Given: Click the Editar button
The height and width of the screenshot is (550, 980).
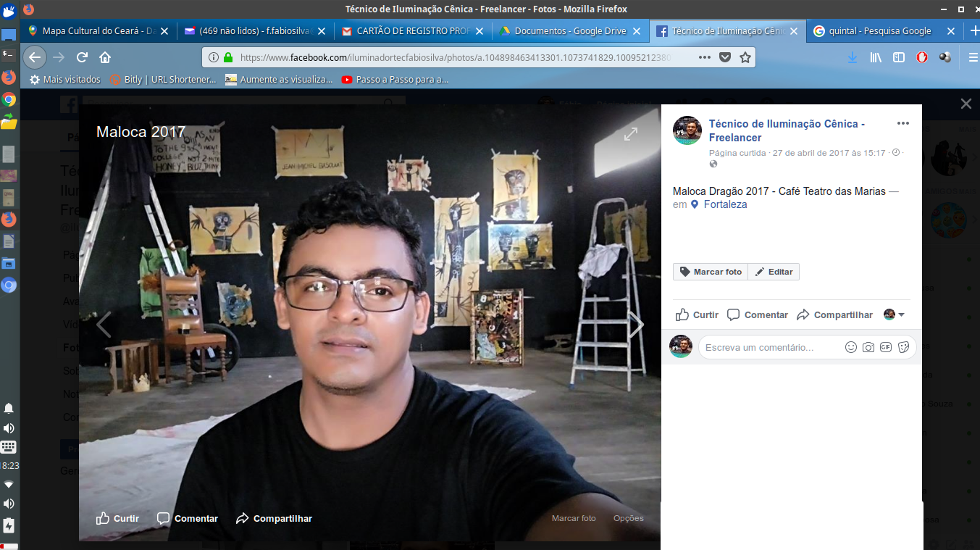Looking at the screenshot, I should (x=774, y=272).
